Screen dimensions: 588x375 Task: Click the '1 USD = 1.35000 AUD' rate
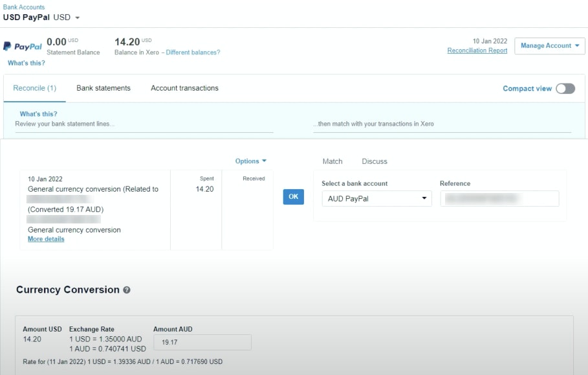click(105, 339)
